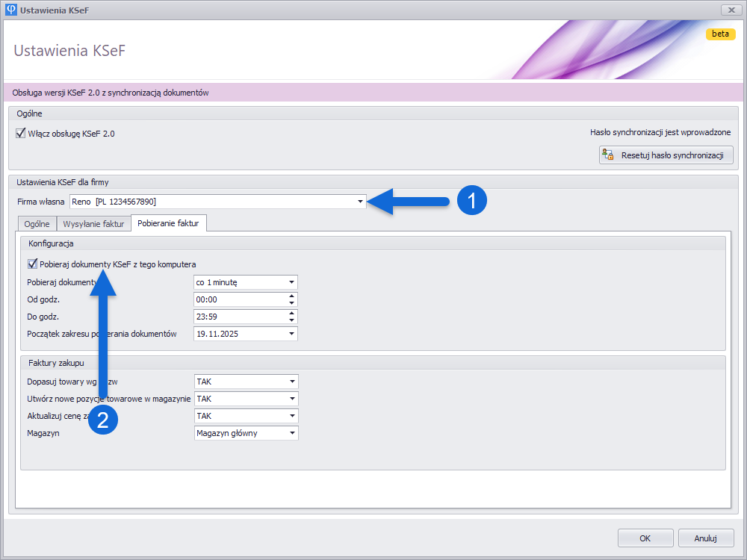Uncheck Pobieraj dokumenty KSeF z tego komputera
Viewport: 747px width, 560px height.
tap(32, 264)
